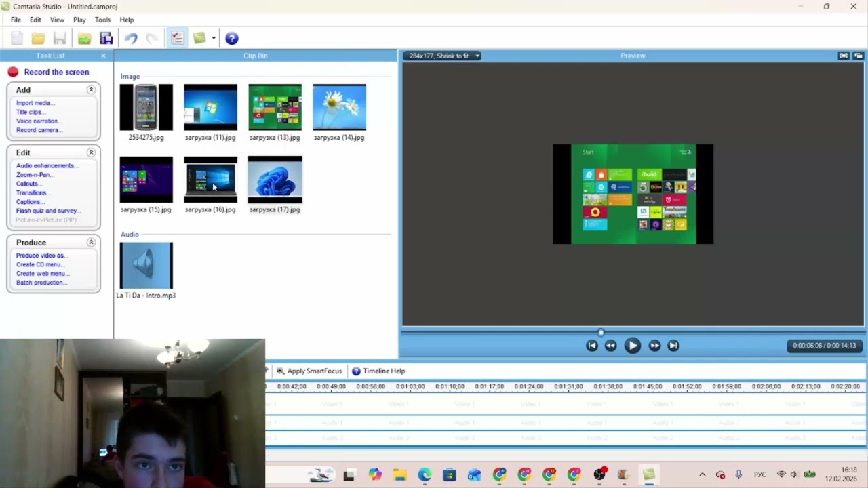Image resolution: width=868 pixels, height=488 pixels.
Task: Select the загрузка (14).jpg daisy thumbnail
Action: (339, 108)
